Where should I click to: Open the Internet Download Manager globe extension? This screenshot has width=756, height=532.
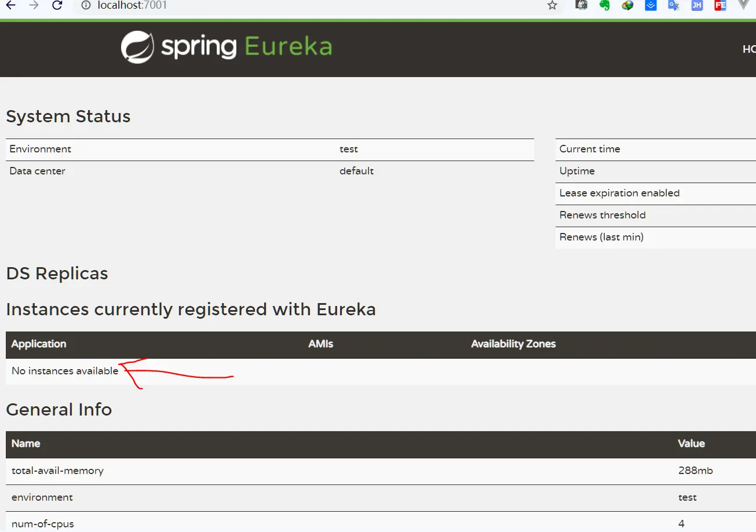tap(628, 5)
